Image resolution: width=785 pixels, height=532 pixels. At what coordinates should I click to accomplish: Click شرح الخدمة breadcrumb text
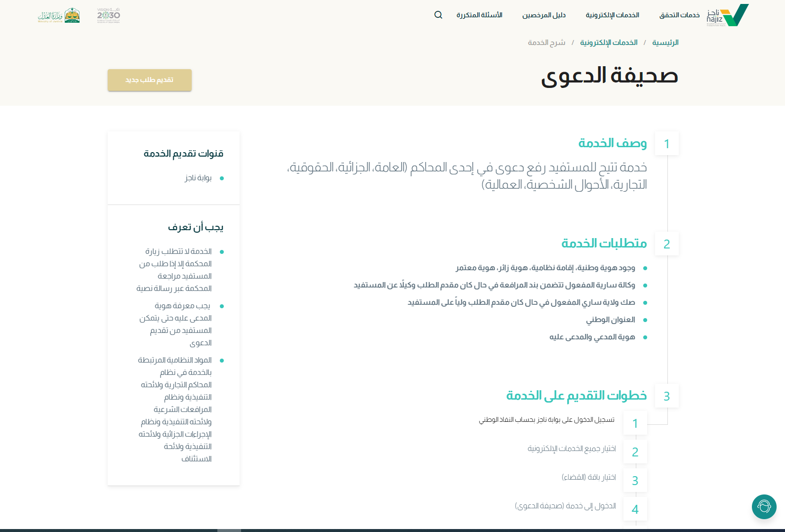point(546,42)
